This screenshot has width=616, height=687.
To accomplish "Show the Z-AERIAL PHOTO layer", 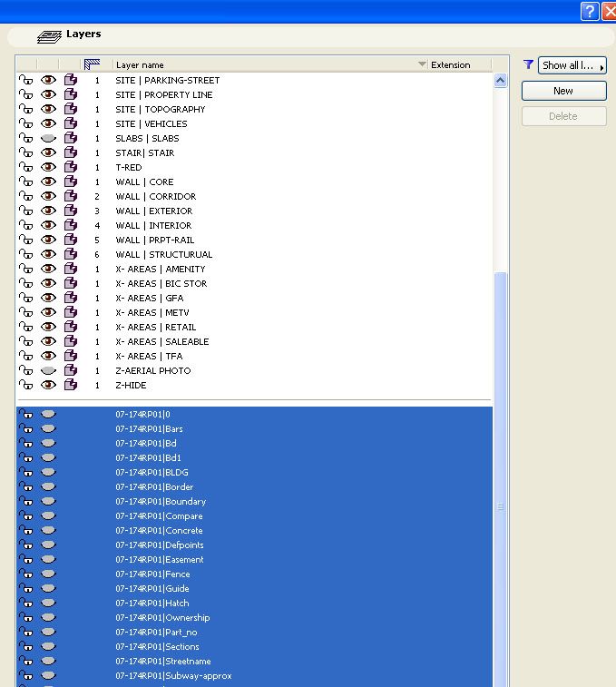I will coord(49,370).
